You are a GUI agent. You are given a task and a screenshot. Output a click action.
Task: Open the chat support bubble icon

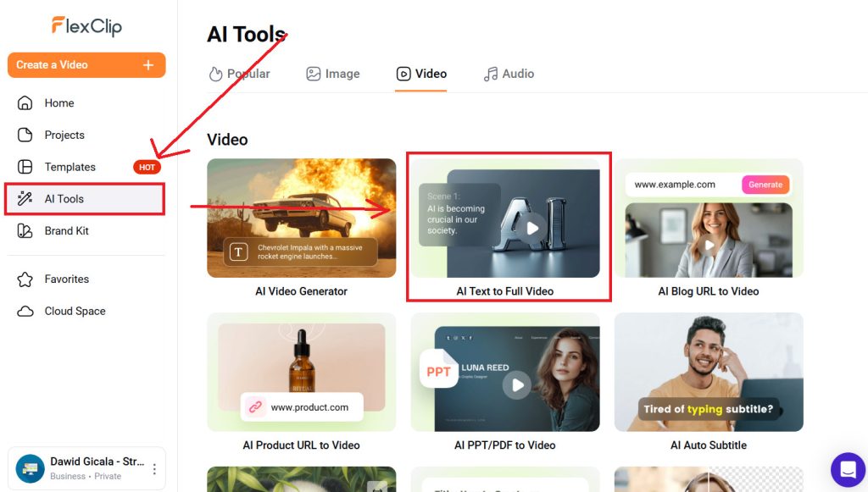tap(847, 468)
